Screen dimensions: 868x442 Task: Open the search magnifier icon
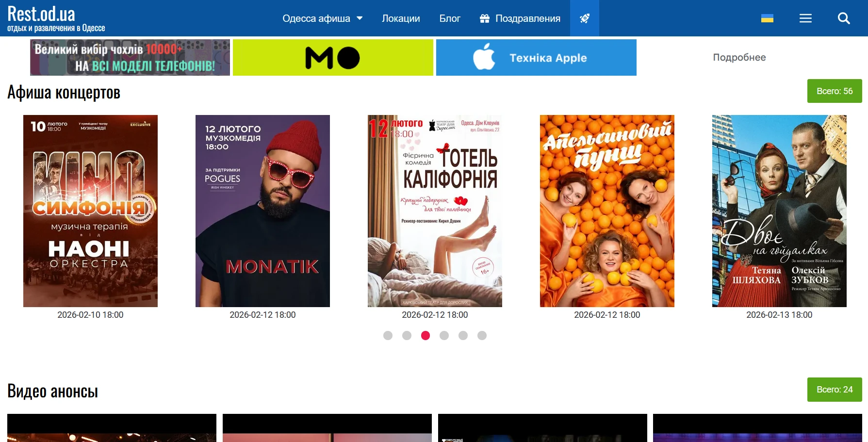(x=844, y=18)
